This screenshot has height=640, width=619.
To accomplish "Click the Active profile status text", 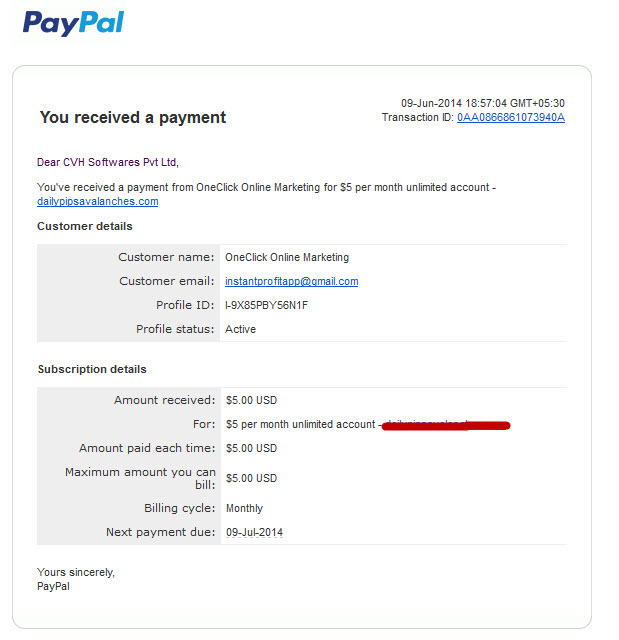I will click(x=240, y=329).
